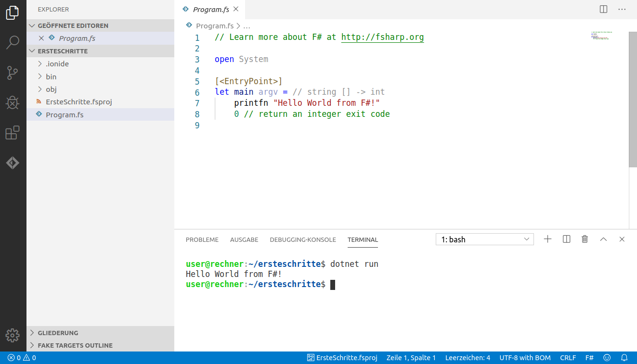Click F# icon in Program.fs breadcrumb
Image resolution: width=637 pixels, height=364 pixels.
tap(190, 26)
